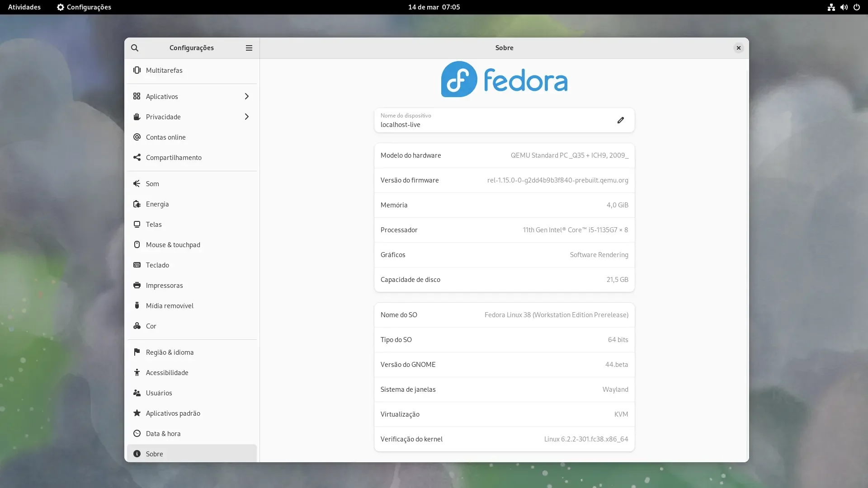This screenshot has width=868, height=488.
Task: Open the Energia settings panel
Action: tap(192, 204)
